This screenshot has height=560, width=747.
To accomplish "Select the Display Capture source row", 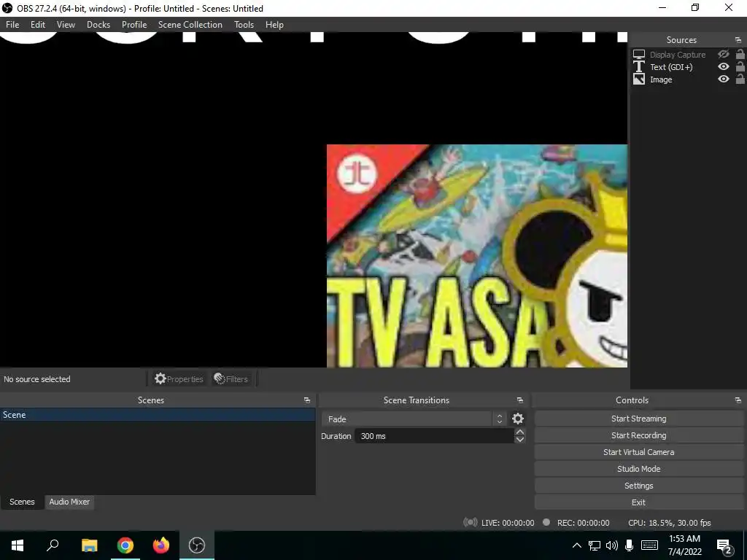I will [688, 54].
